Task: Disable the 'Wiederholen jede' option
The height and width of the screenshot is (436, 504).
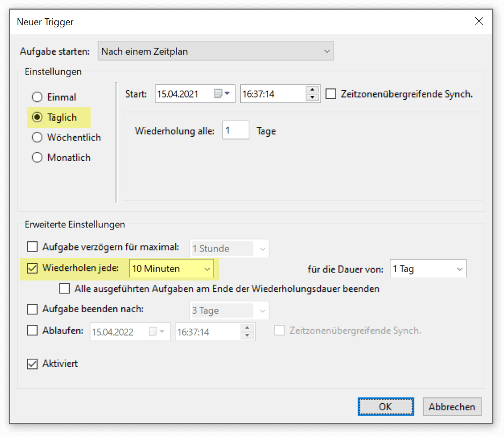Action: [x=32, y=269]
